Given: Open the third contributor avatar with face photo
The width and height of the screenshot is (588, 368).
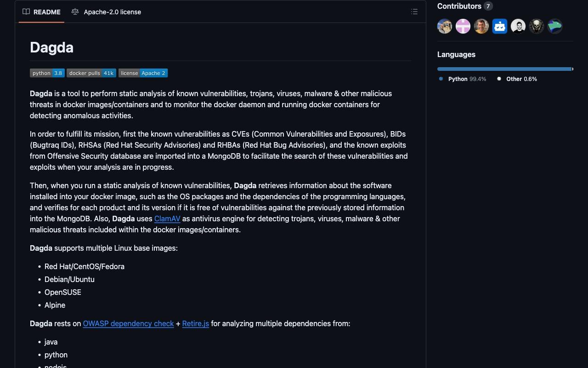Looking at the screenshot, I should [481, 26].
